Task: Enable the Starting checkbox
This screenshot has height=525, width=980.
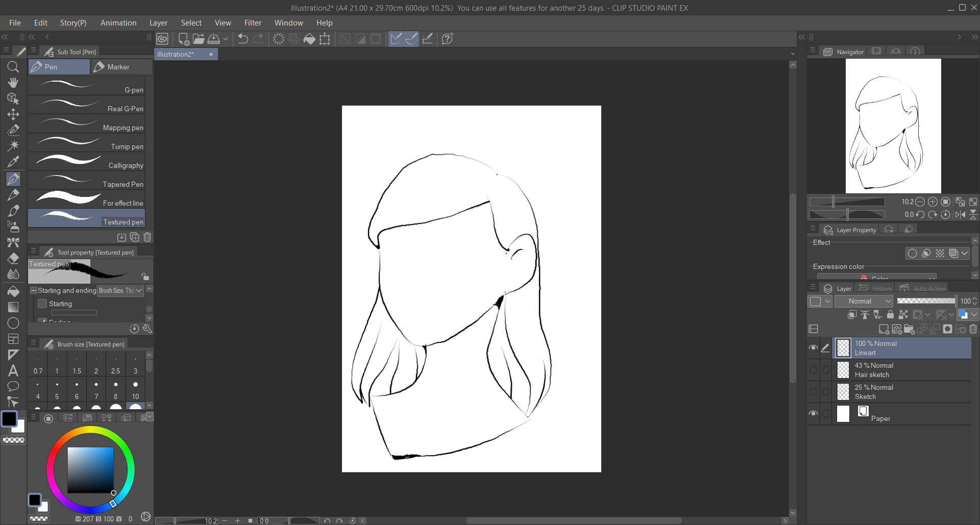Action: click(x=43, y=304)
